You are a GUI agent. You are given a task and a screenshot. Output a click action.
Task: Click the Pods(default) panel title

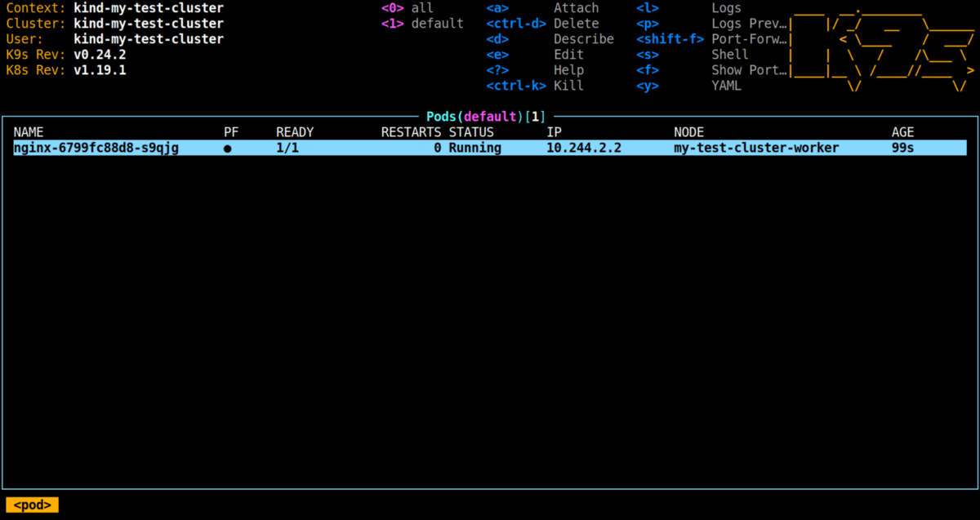tap(485, 116)
